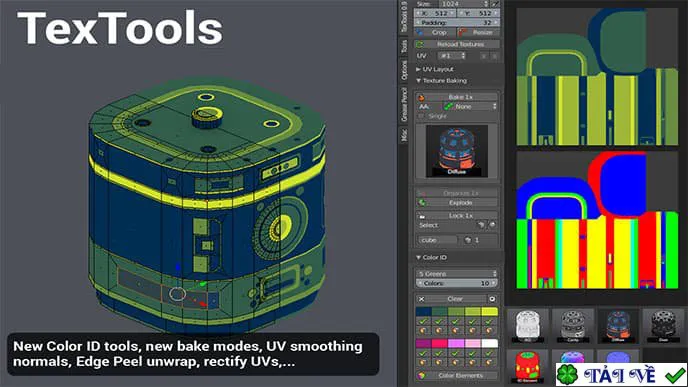Click the Bake 1x button
Image resolution: width=688 pixels, height=387 pixels.
pyautogui.click(x=457, y=97)
